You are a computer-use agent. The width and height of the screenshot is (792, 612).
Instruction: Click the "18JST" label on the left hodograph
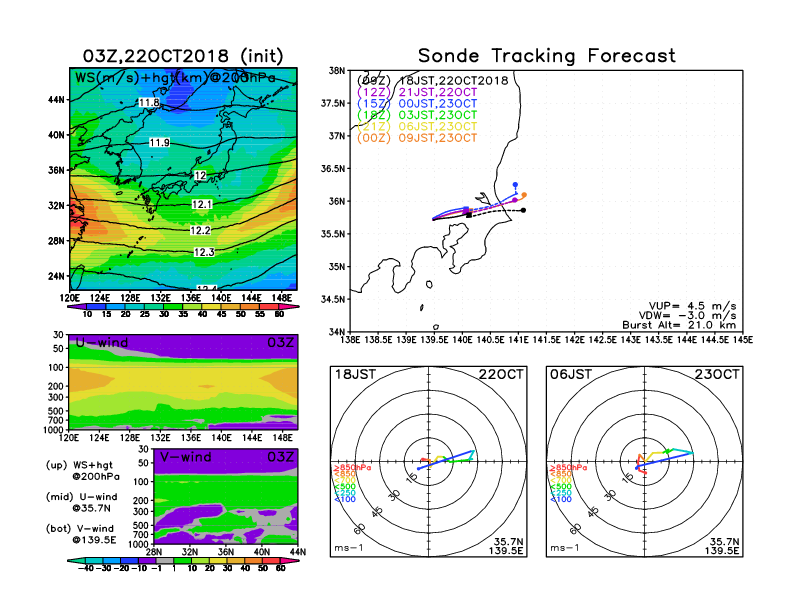point(355,374)
